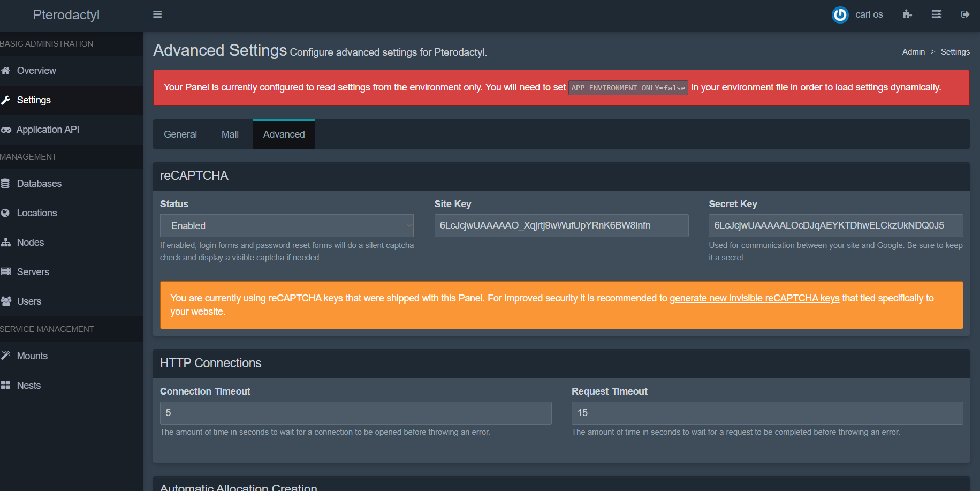Click the Databases stack icon
This screenshot has height=491, width=980.
5,184
